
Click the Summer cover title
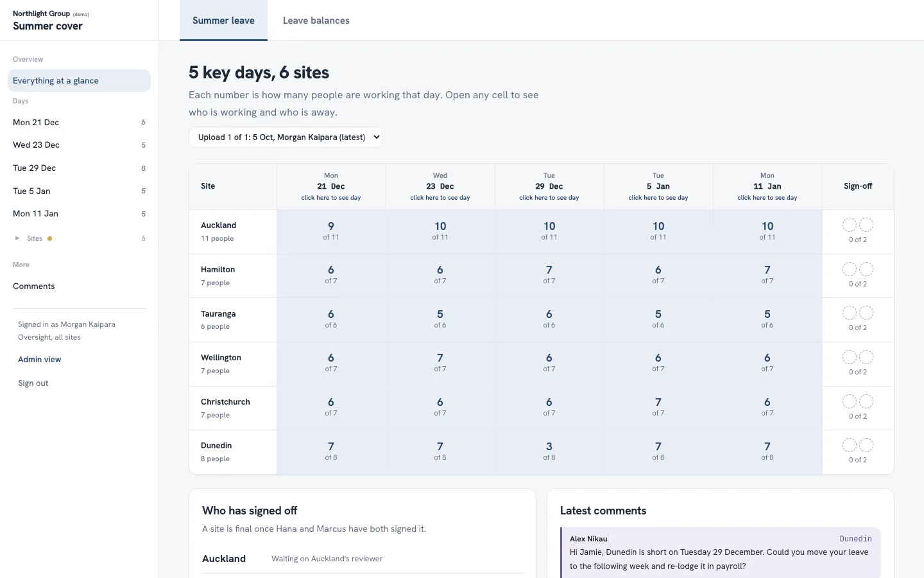pyautogui.click(x=47, y=26)
